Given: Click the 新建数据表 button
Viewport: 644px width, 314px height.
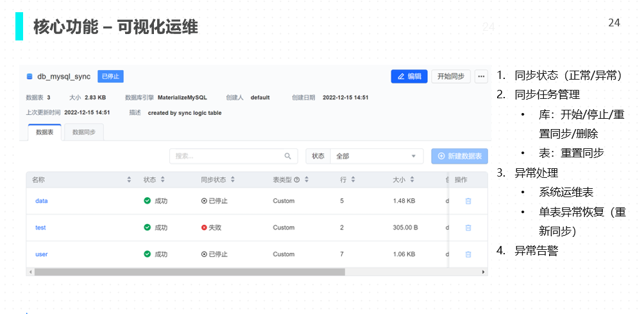Looking at the screenshot, I should [459, 156].
